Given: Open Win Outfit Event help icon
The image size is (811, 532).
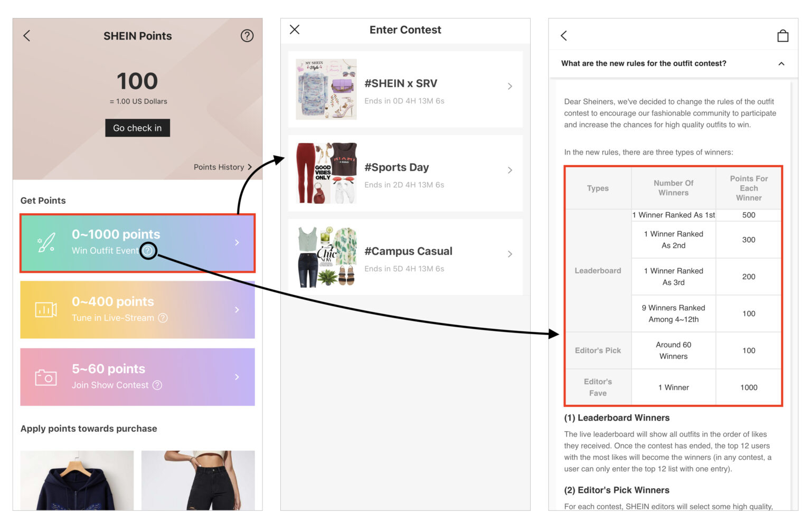Looking at the screenshot, I should click(x=148, y=251).
